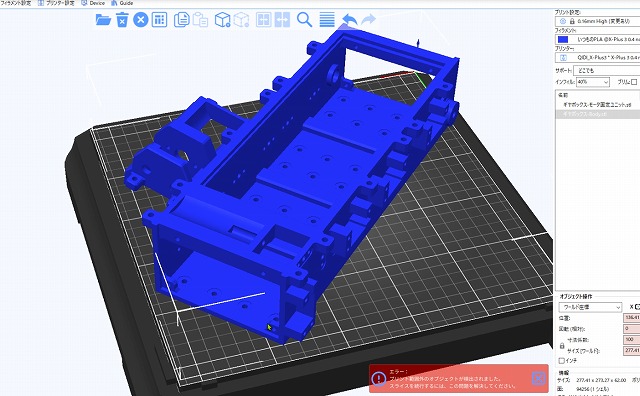Open the 0.16mm High print settings dropdown
Viewport: 640px width, 396px height.
[x=598, y=21]
